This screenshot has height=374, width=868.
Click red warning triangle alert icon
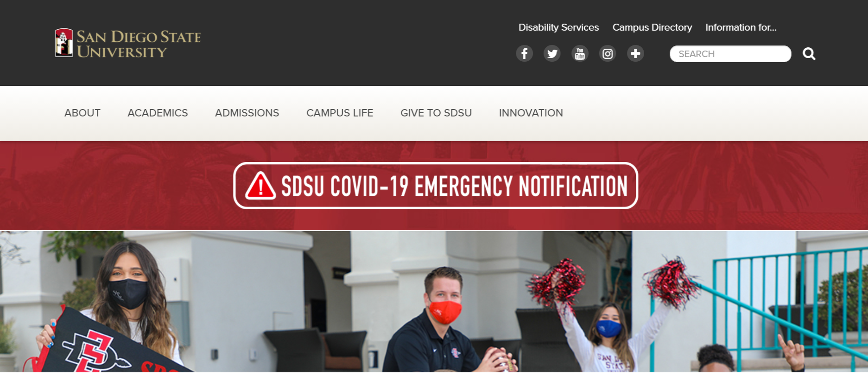pos(260,186)
